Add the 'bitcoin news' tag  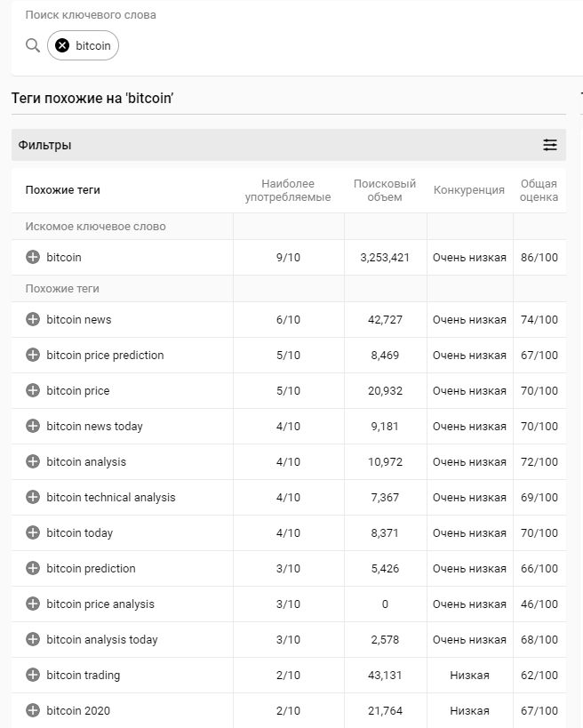tap(33, 319)
